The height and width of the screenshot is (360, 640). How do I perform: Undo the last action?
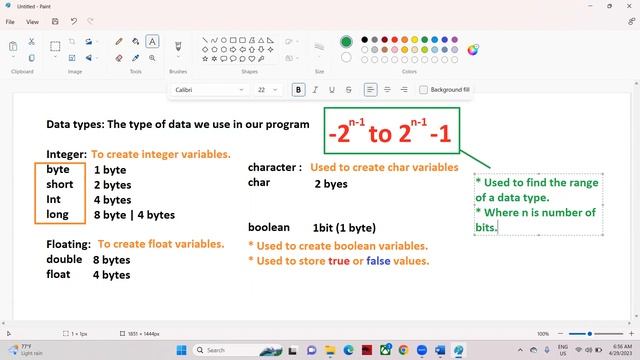pyautogui.click(x=73, y=21)
